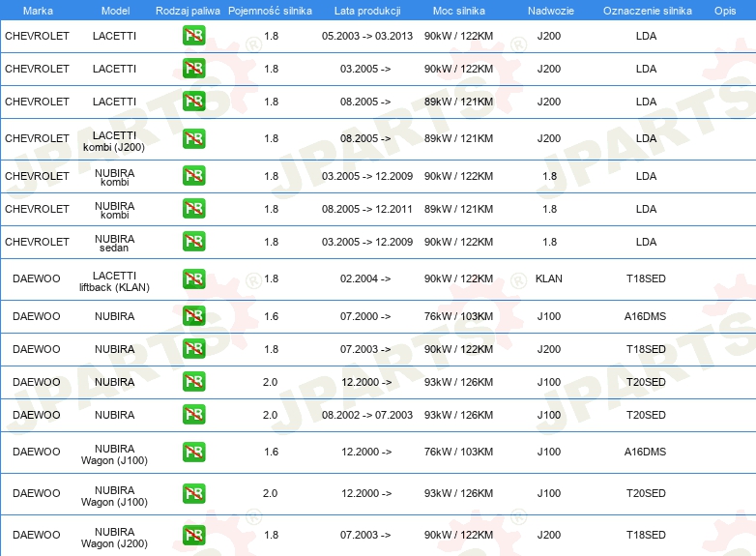
Task: Select '07.2003 ->' in the Nubira Wagon (J200) row
Action: click(x=365, y=535)
